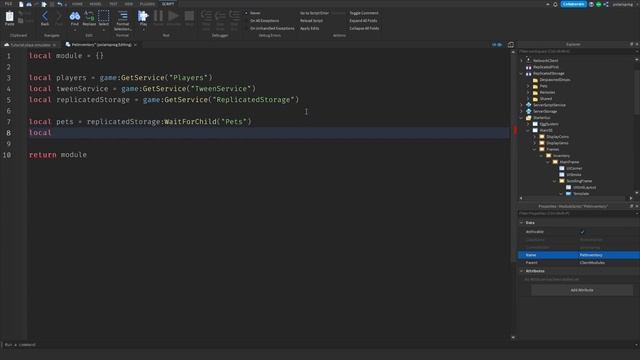Click the undo arrow in quick access bar
The height and width of the screenshot is (360, 640).
[60, 4]
